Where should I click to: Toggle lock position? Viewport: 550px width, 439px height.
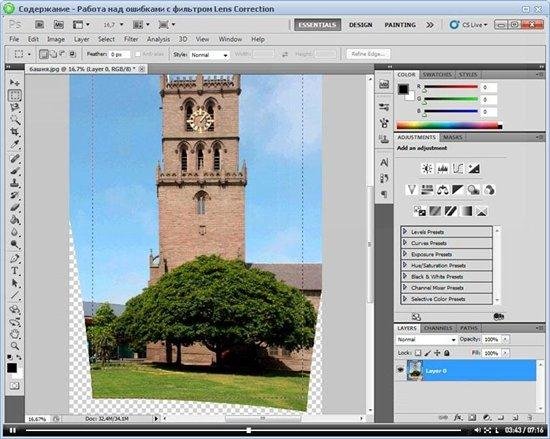click(x=437, y=353)
